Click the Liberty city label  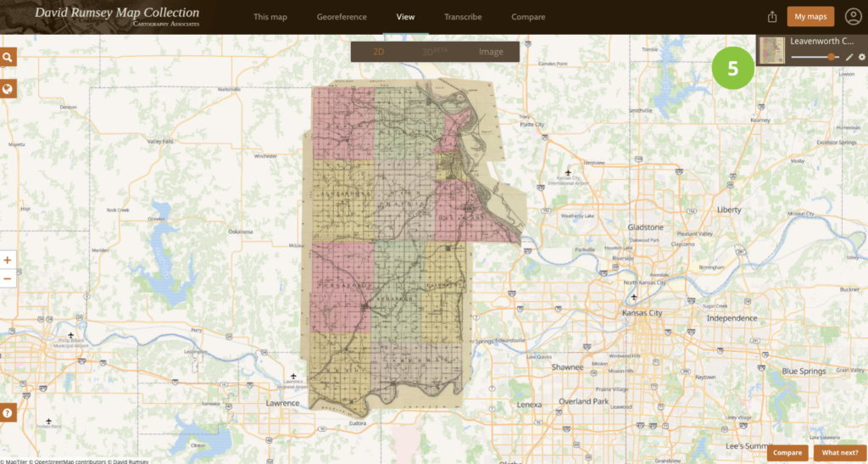tap(728, 210)
